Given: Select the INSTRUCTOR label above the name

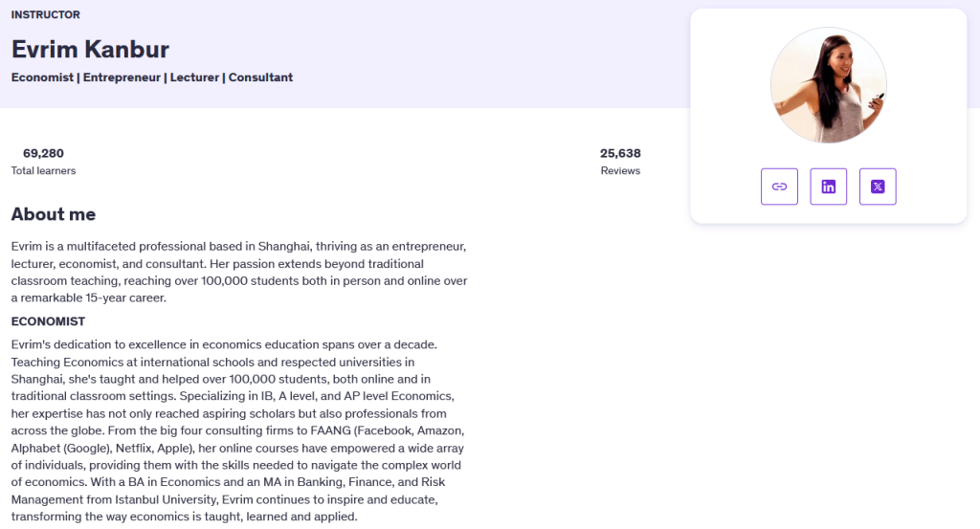Looking at the screenshot, I should 46,14.
